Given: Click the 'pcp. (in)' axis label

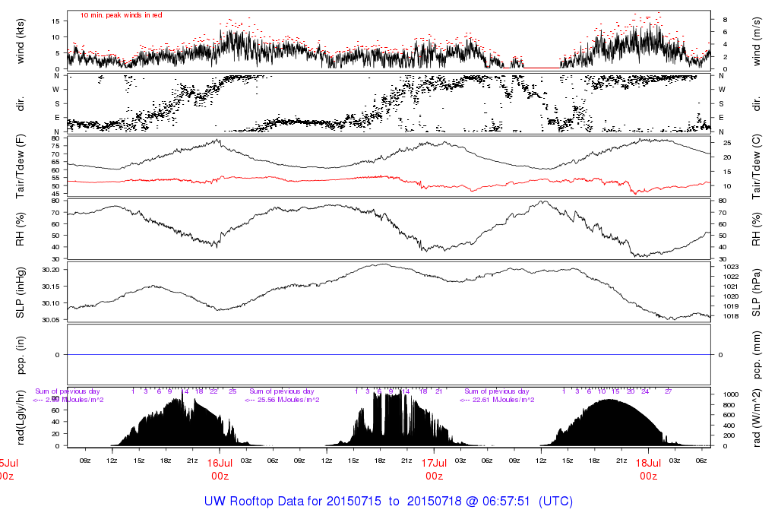Looking at the screenshot, I should [x=20, y=355].
